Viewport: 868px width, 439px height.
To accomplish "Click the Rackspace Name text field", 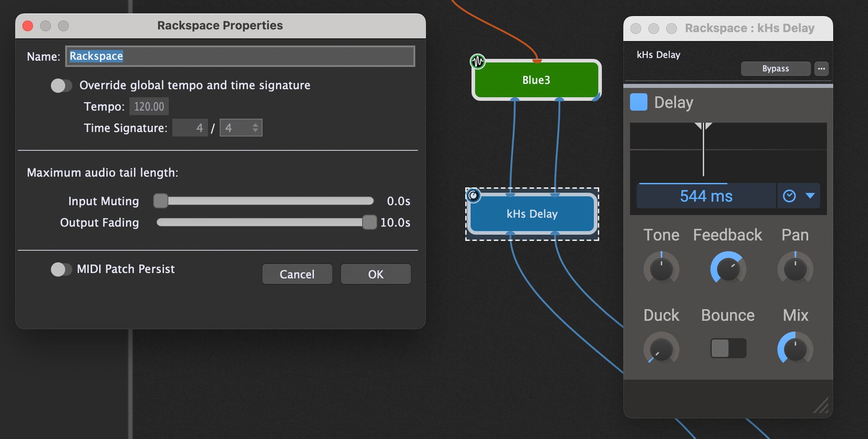I will click(x=240, y=56).
